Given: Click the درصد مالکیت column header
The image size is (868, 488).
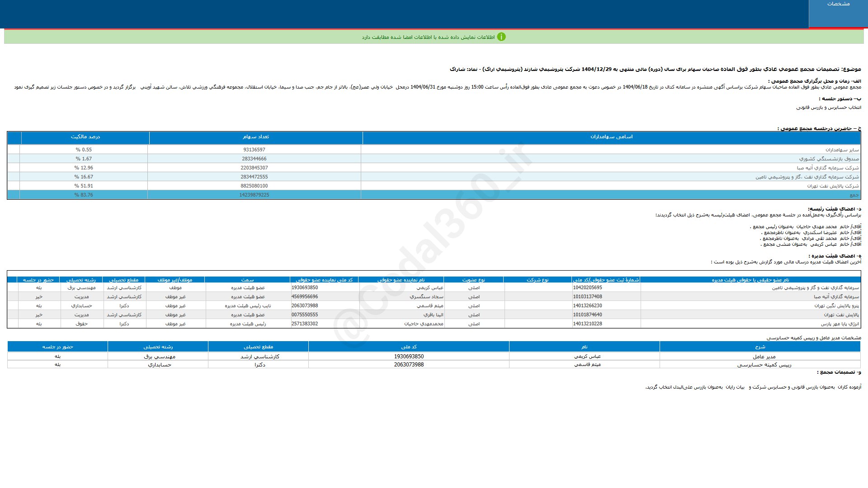Looking at the screenshot, I should [85, 137].
